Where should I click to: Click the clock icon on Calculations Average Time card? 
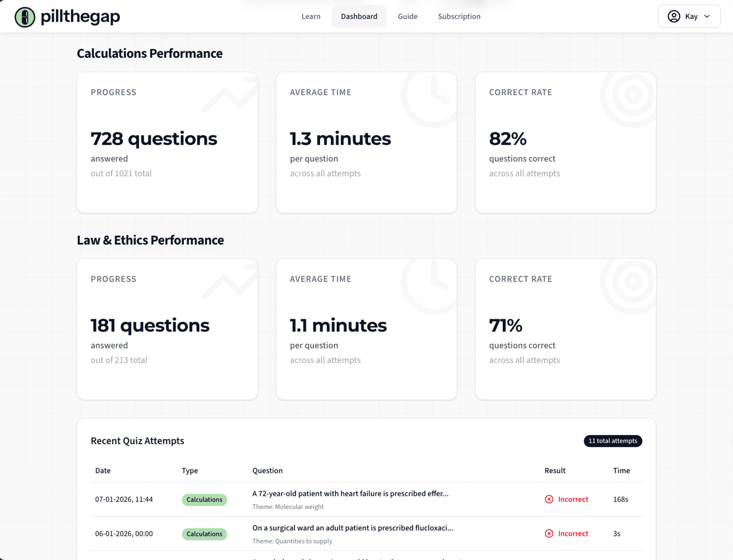[428, 98]
